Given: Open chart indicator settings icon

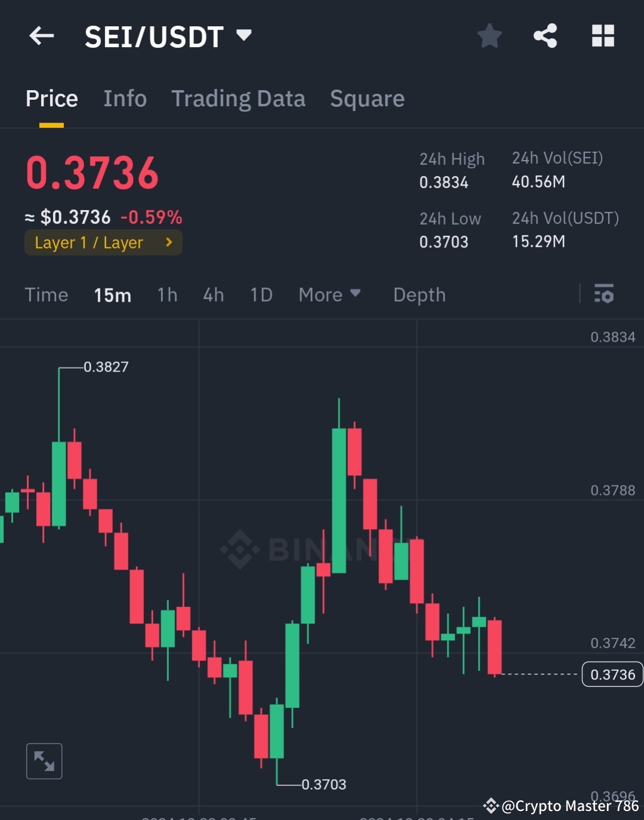Looking at the screenshot, I should [604, 294].
